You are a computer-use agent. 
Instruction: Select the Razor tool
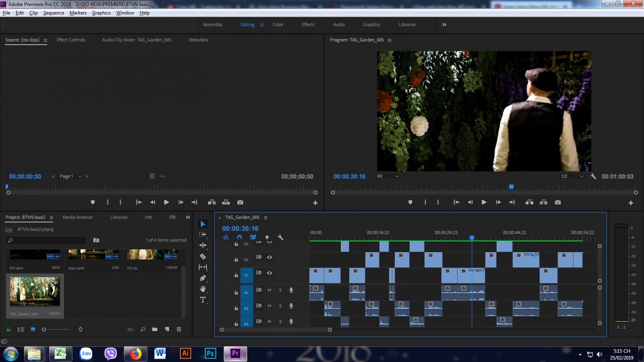(203, 256)
